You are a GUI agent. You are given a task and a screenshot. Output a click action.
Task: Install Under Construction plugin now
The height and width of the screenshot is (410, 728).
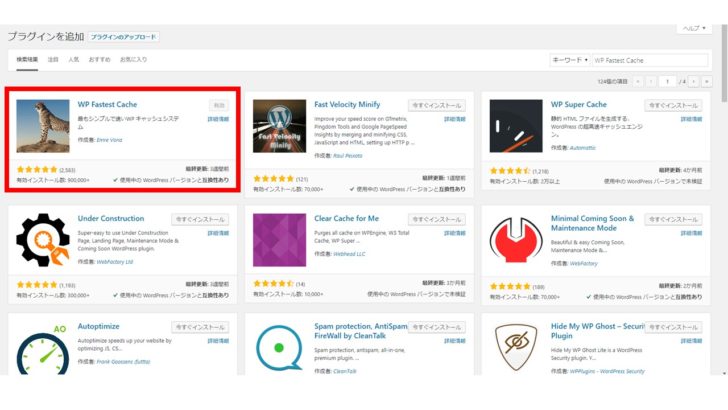[x=200, y=219]
